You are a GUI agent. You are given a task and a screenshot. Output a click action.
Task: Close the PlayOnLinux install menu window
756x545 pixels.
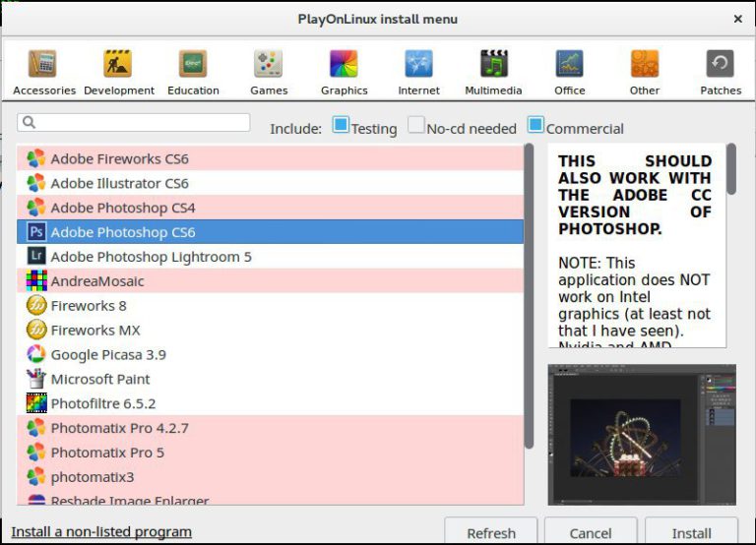[737, 19]
